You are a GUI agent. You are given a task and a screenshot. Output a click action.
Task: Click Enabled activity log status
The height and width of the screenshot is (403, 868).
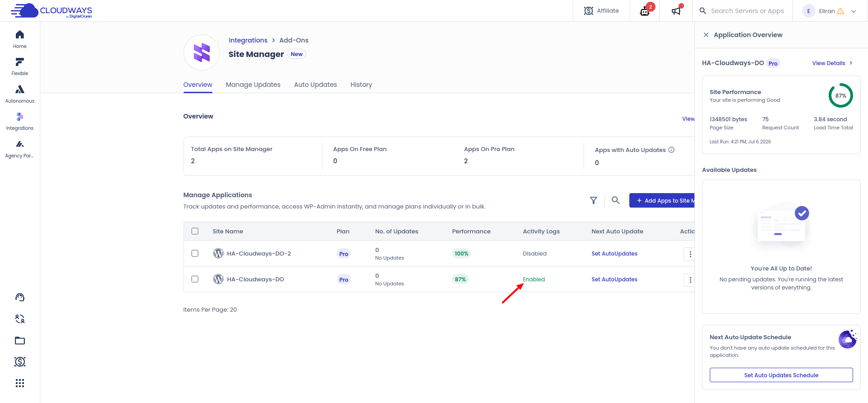tap(534, 280)
